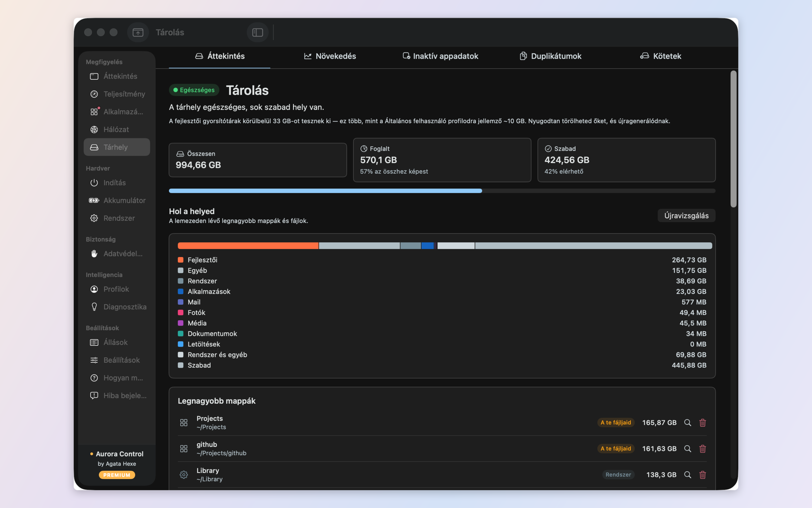Click 'A te fájljaid' tag on Projects row
This screenshot has width=812, height=508.
(616, 423)
